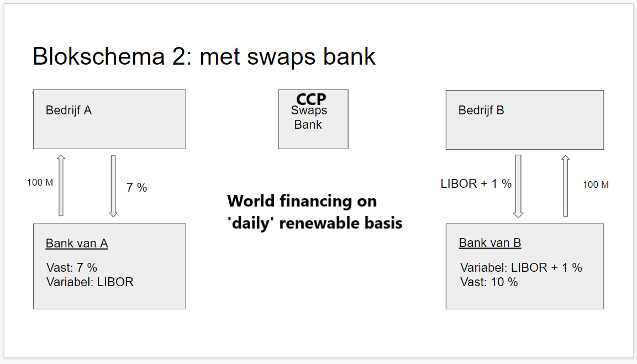Click the 'Vast: 10 %' text line
637x364 pixels.
[489, 282]
